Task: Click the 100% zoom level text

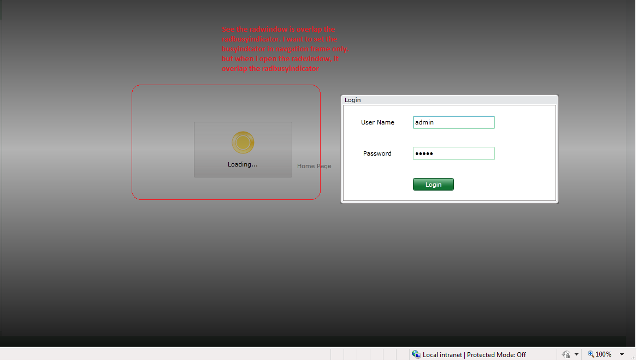Action: click(604, 354)
